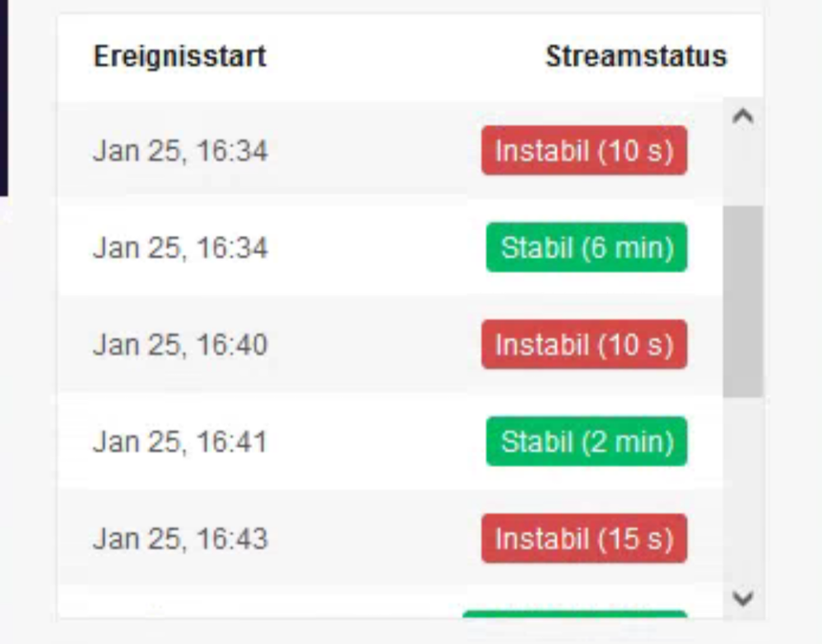822x644 pixels.
Task: Click the scroll up arrow in the event list
Action: pyautogui.click(x=742, y=118)
